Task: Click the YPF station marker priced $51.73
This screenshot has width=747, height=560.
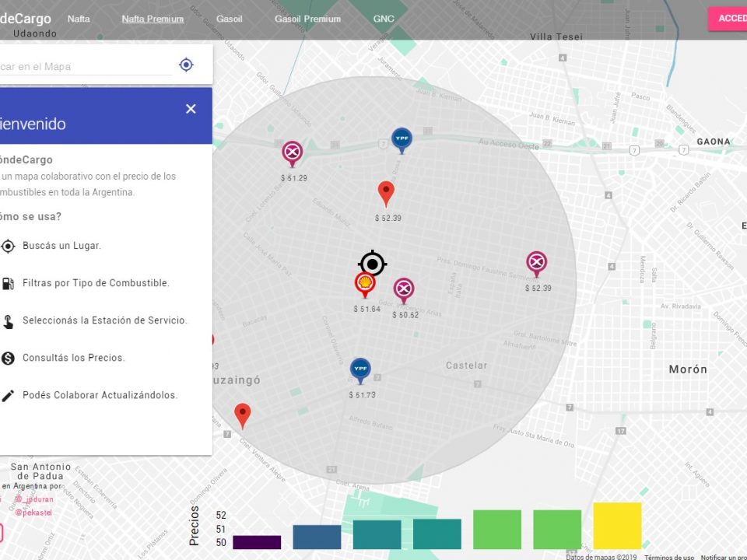Action: coord(360,369)
